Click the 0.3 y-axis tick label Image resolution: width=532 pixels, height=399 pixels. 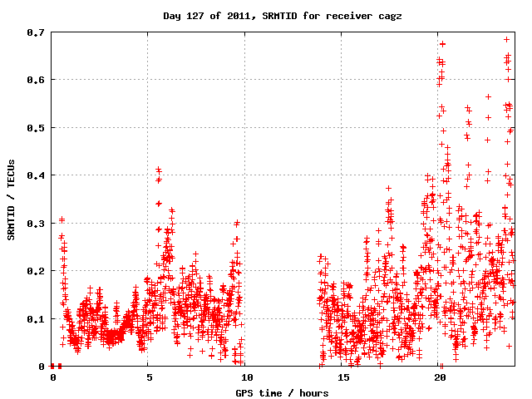[x=35, y=223]
